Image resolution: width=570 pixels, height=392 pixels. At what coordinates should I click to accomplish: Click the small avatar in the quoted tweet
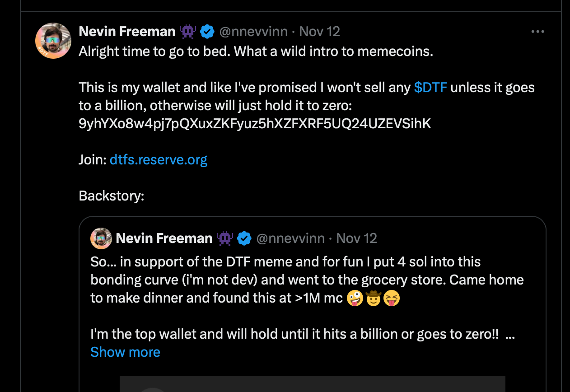click(x=101, y=238)
